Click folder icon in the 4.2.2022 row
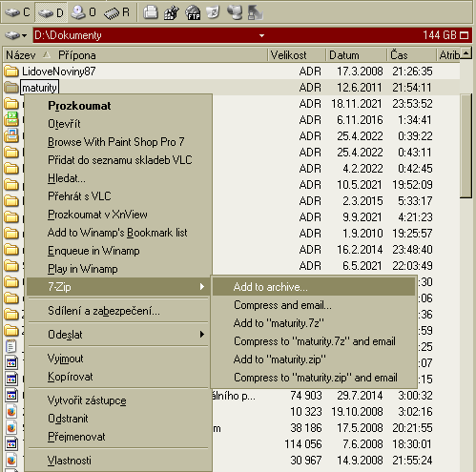Screen dimensions: 476x472 [11, 169]
